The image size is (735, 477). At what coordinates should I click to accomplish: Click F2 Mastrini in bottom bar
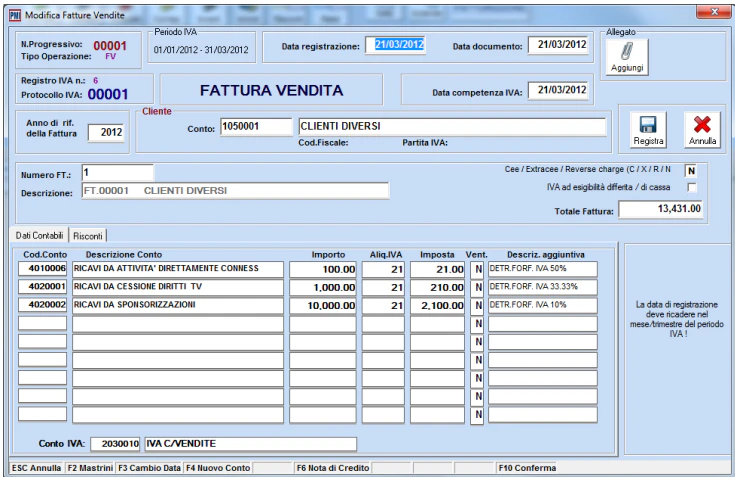(90, 468)
